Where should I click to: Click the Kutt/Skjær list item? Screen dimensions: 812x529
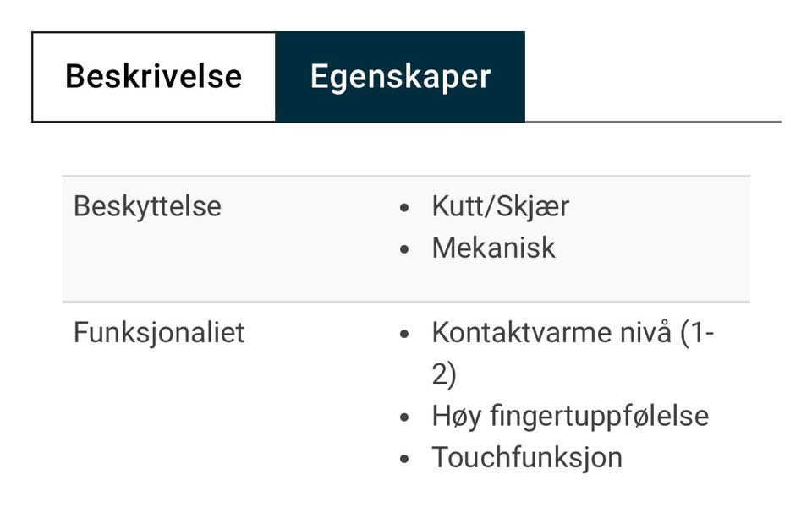point(500,206)
